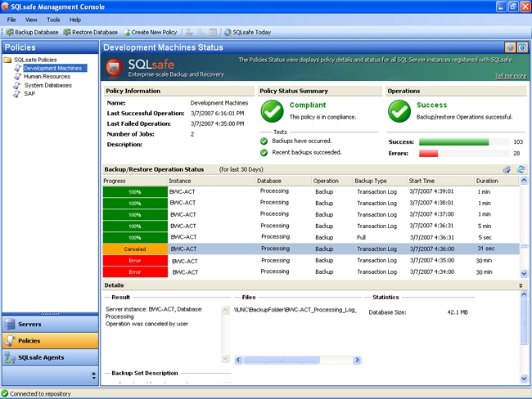Launch Create New Policy wizard
532x399 pixels.
(151, 32)
